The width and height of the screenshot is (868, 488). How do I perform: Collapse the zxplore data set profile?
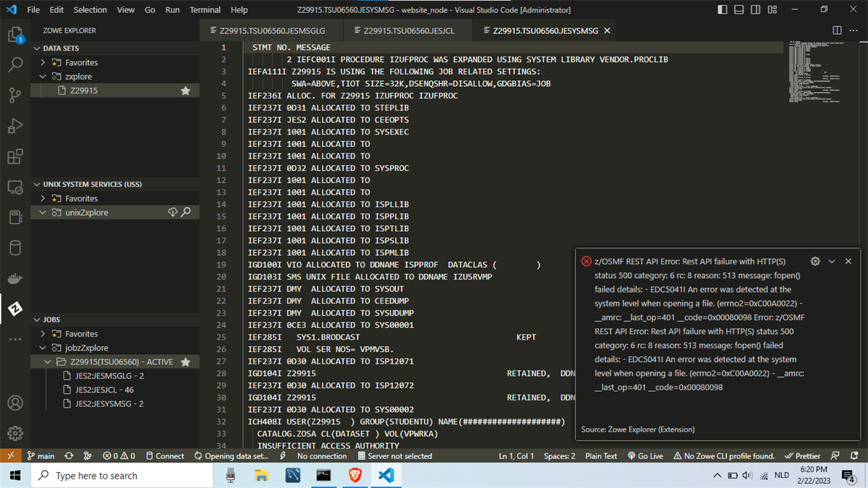tap(43, 76)
